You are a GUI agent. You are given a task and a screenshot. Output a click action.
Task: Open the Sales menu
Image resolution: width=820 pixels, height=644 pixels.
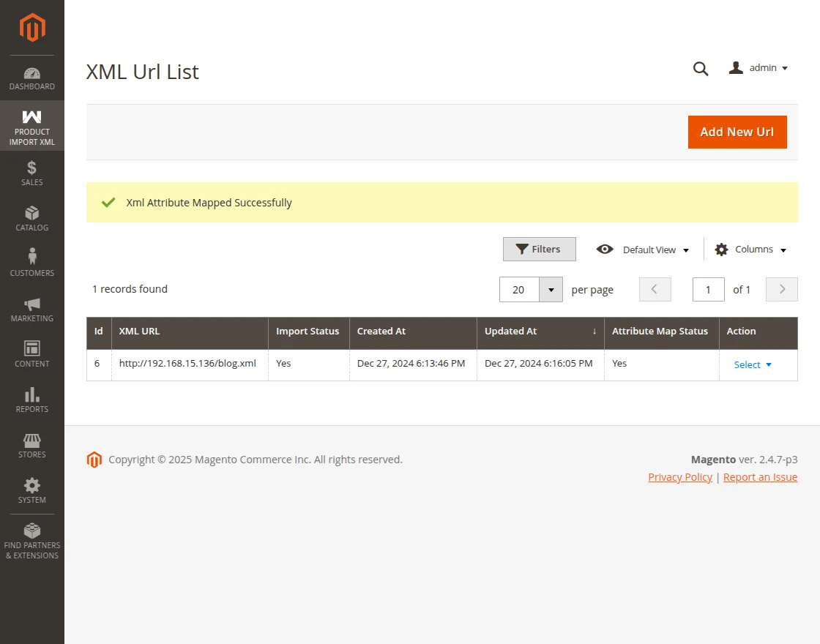32,173
